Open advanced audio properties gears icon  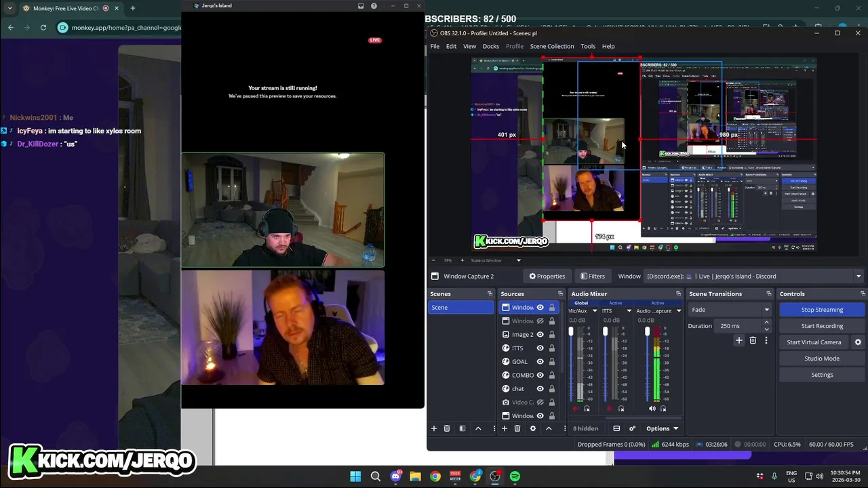pyautogui.click(x=632, y=428)
